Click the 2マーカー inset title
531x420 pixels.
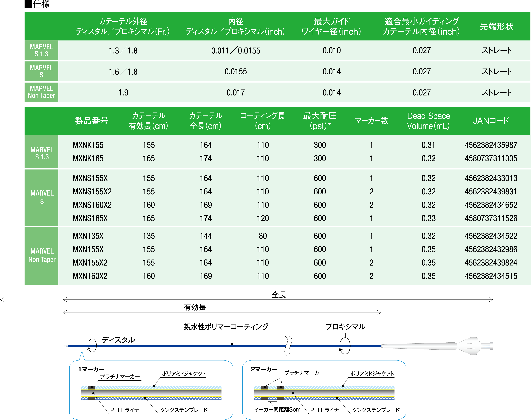coord(264,369)
